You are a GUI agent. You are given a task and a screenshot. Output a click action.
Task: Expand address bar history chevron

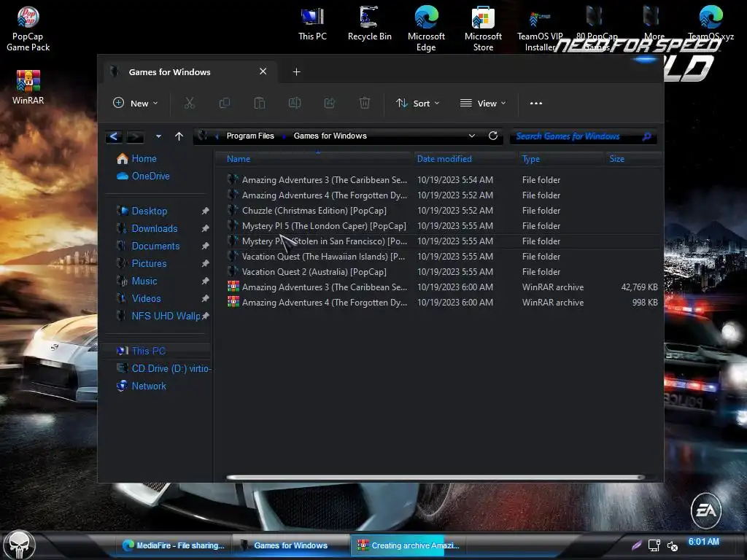point(472,136)
